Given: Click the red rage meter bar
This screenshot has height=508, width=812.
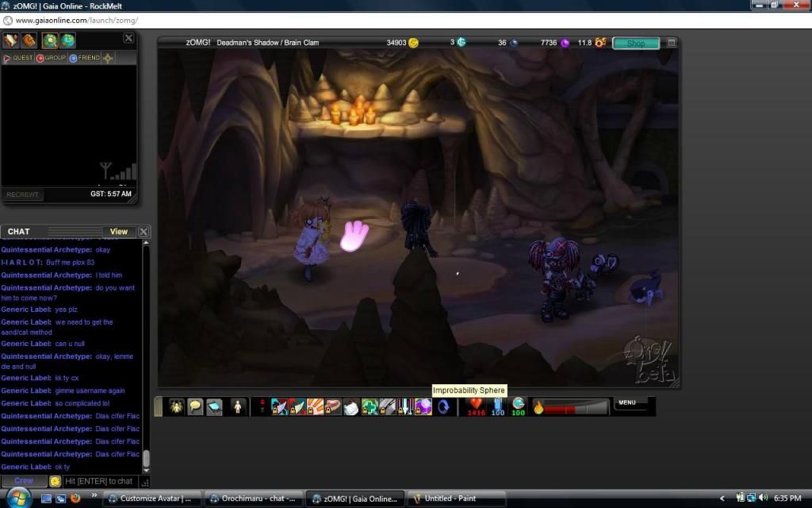Looking at the screenshot, I should coord(576,408).
